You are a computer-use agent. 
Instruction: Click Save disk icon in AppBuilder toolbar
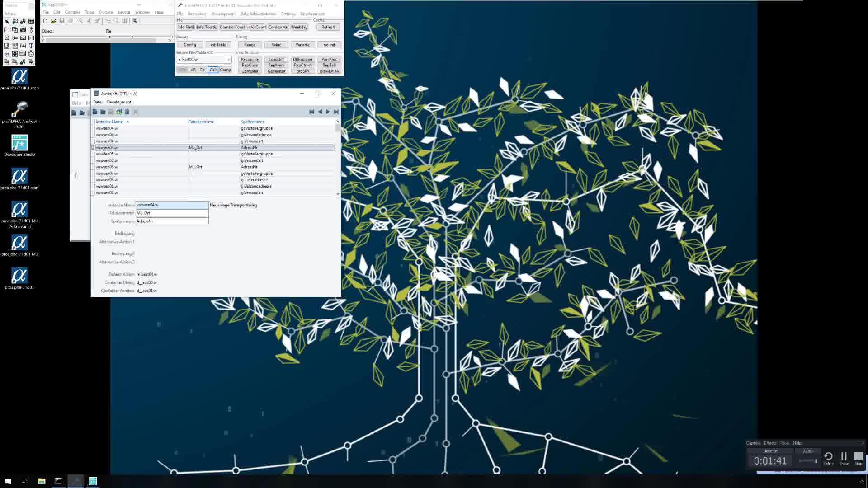click(62, 21)
